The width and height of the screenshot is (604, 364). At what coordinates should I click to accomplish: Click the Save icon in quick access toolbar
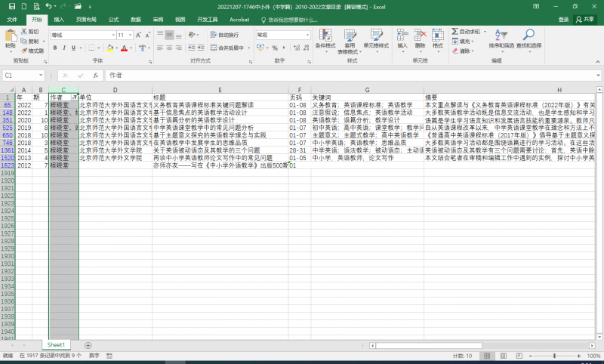[x=12, y=7]
